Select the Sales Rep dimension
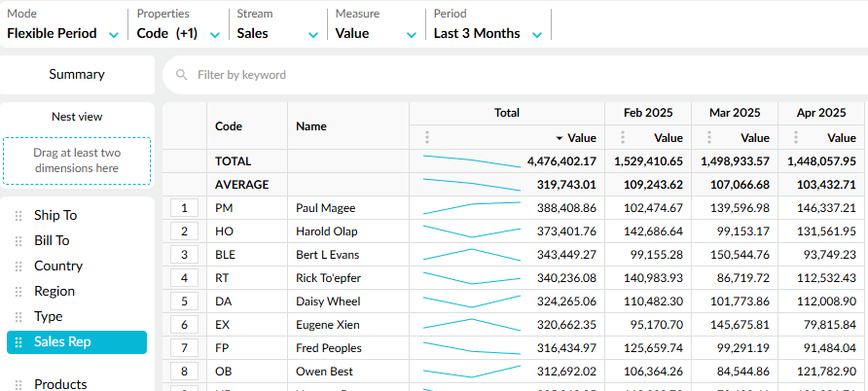This screenshot has height=391, width=868. 77,342
